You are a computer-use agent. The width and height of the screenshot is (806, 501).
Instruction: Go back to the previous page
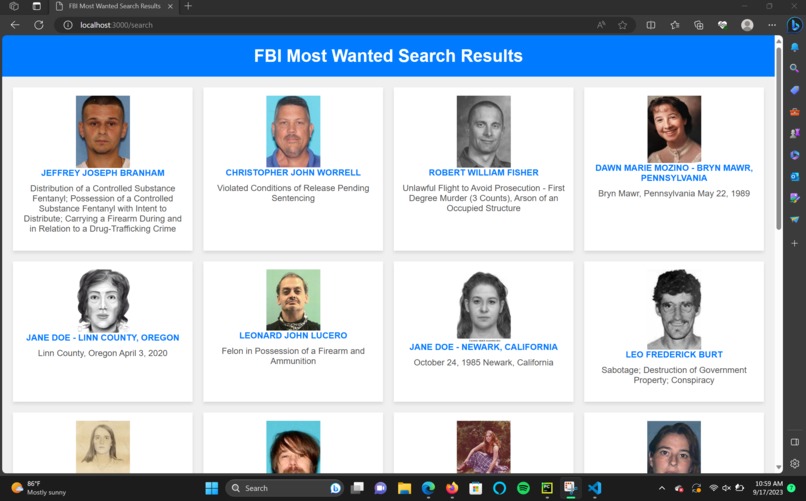click(x=15, y=25)
